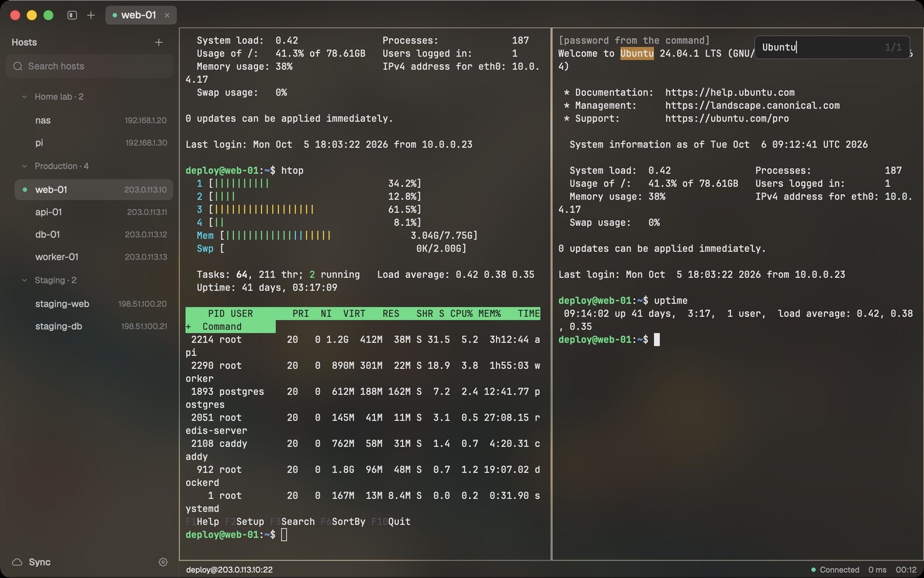Click the Connected status text
Viewport: 924px width, 578px height.
[x=840, y=570]
